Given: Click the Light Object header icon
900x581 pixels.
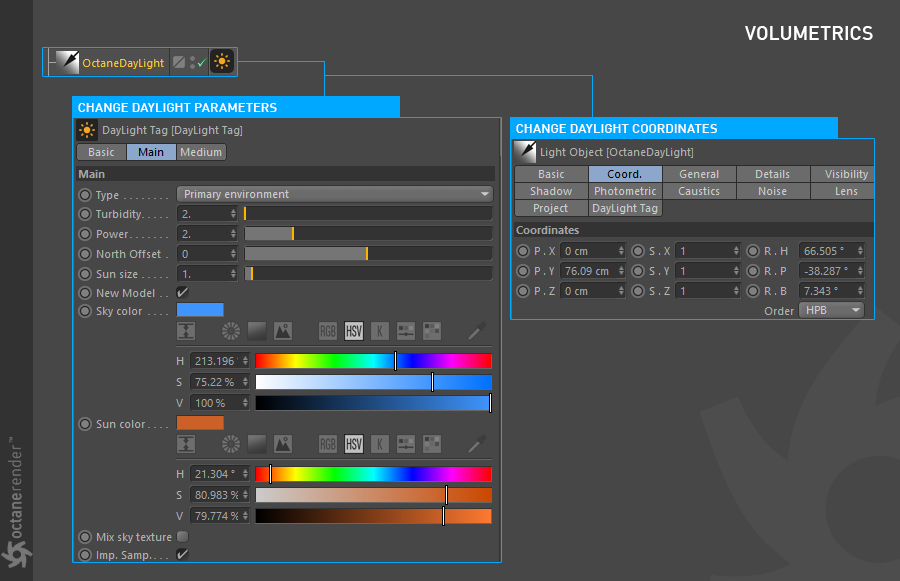Looking at the screenshot, I should tap(525, 152).
